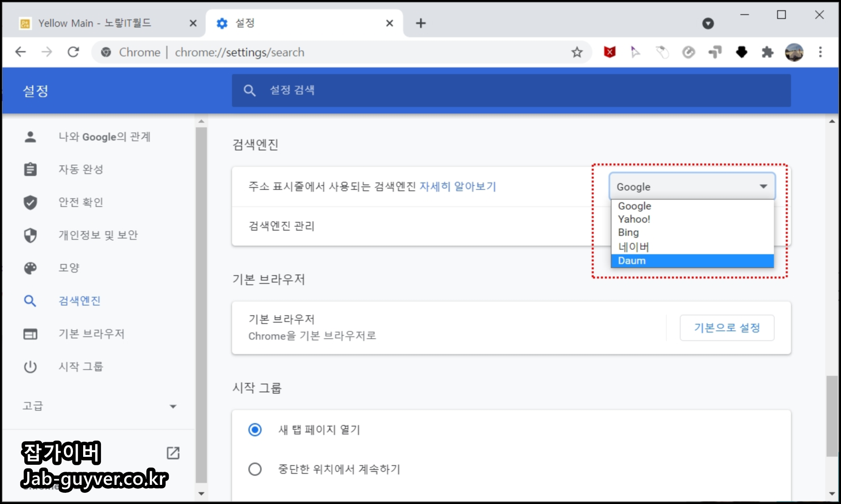Close the Yellow Main tab
This screenshot has width=841, height=504.
pyautogui.click(x=193, y=23)
